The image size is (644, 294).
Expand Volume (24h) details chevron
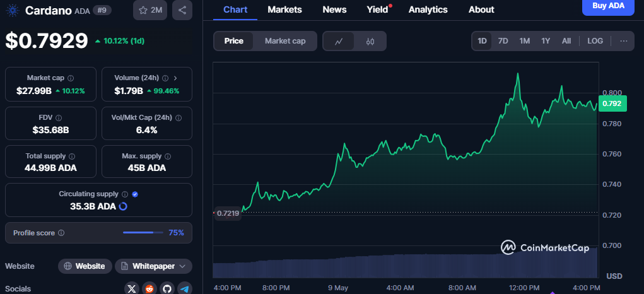pos(176,78)
